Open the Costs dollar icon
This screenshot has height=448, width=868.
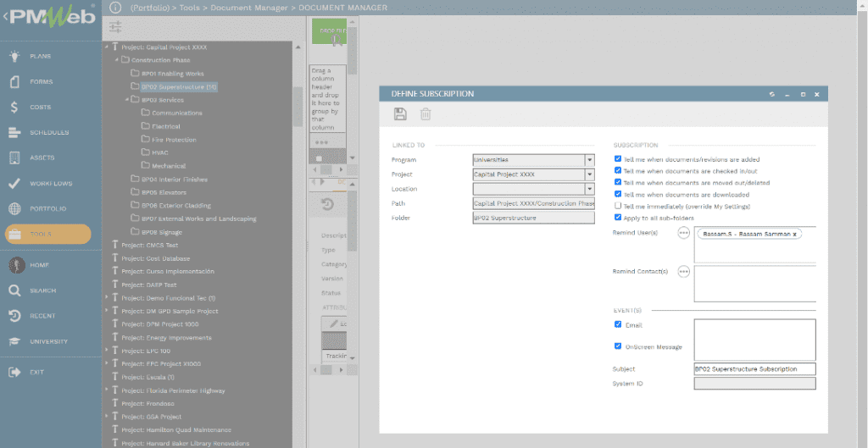click(x=14, y=107)
